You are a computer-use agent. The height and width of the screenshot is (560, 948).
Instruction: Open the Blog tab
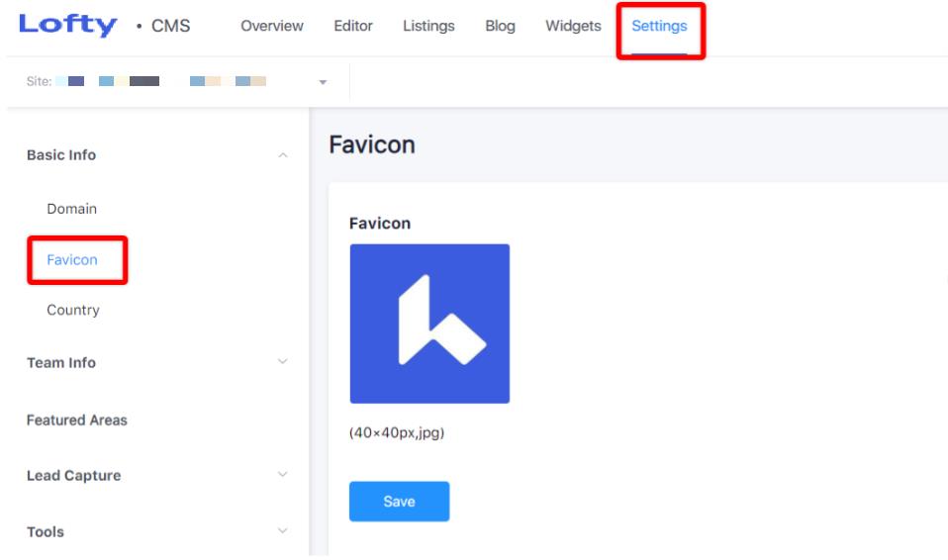click(500, 26)
